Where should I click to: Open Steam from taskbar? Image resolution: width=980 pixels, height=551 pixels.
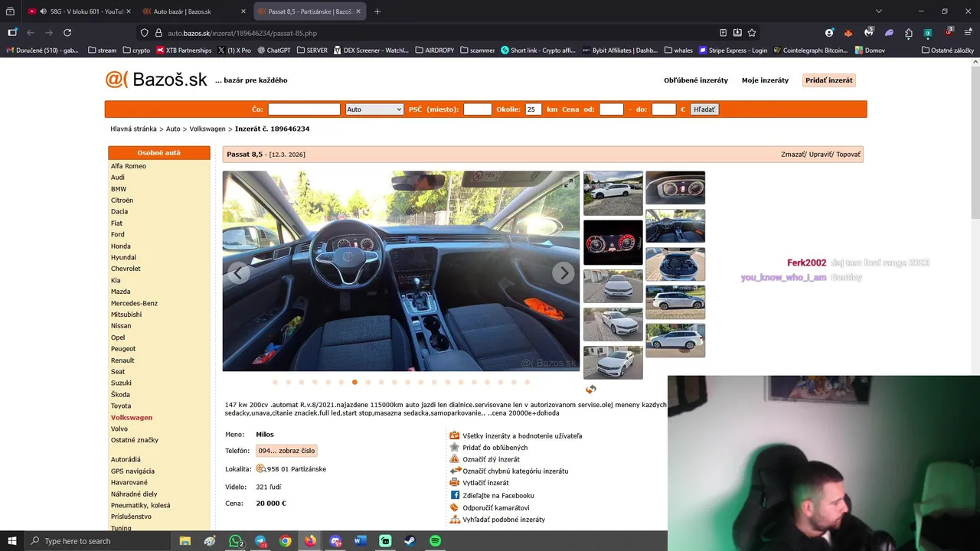pos(410,541)
